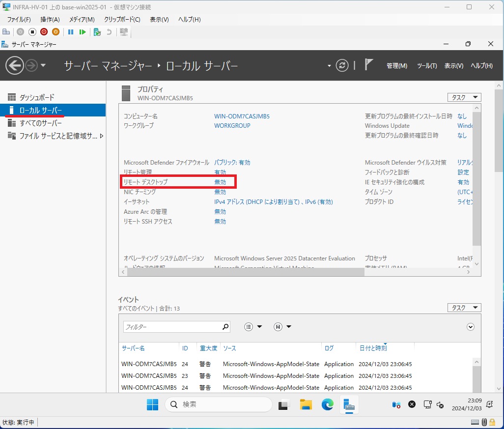Click the taskbar 検索 box
The height and width of the screenshot is (429, 504).
(x=219, y=404)
